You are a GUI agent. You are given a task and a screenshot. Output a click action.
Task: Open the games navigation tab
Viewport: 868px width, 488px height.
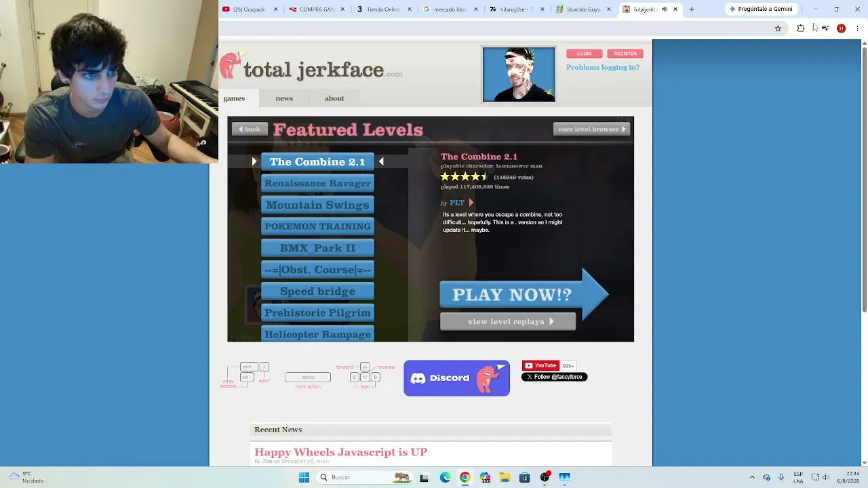[x=234, y=98]
